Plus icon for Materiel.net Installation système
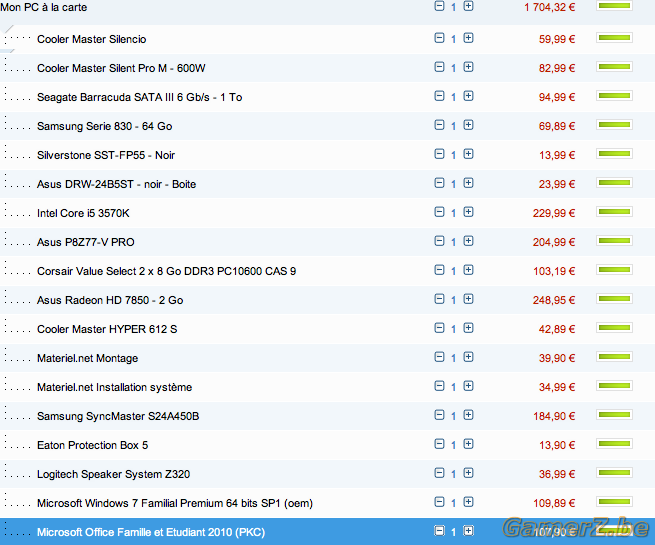Viewport: 655px width, 545px height. click(468, 386)
